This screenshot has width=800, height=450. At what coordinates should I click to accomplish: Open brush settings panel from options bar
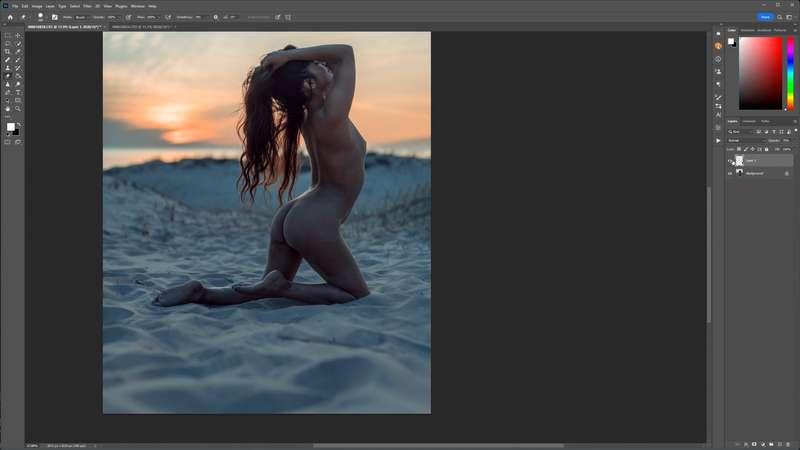(55, 17)
